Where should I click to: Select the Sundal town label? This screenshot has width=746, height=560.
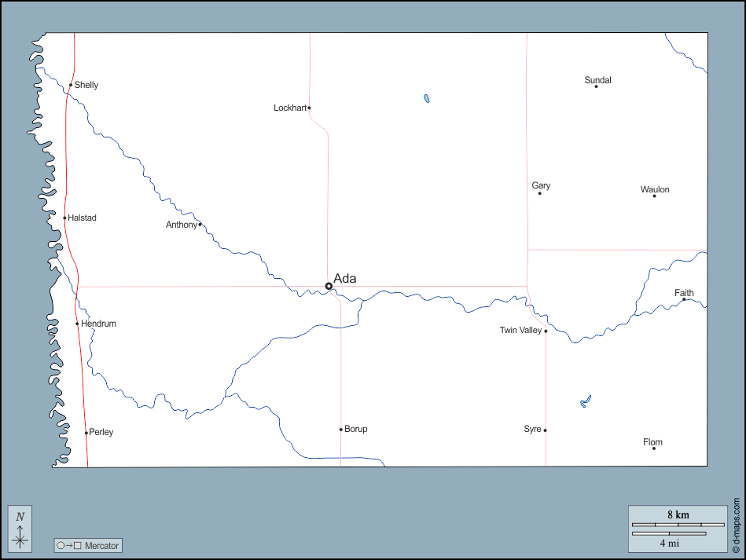(x=597, y=80)
